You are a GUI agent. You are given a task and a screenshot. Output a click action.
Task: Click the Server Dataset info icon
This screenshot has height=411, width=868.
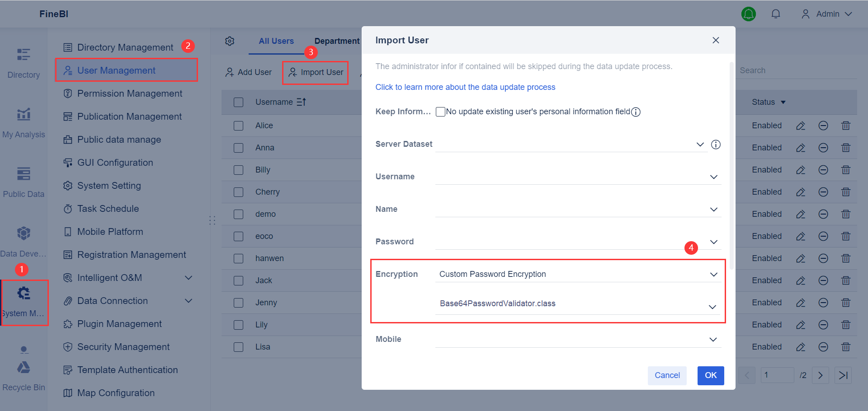point(716,145)
